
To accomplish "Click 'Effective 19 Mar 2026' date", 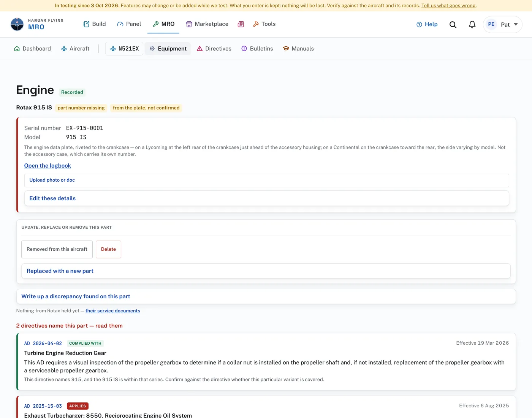I will coord(483,343).
